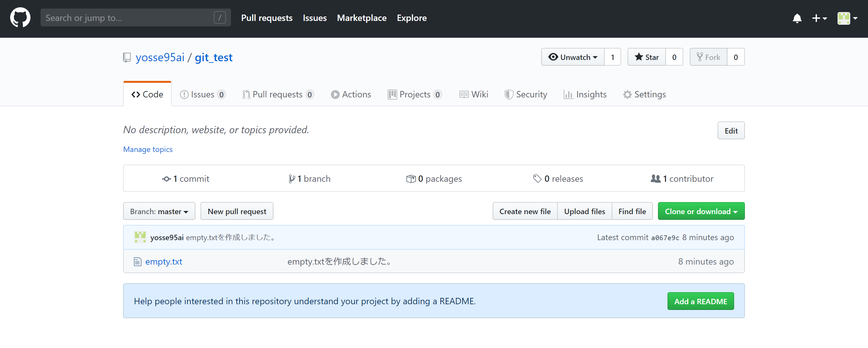Viewport: 868px width, 348px height.
Task: Click the Add a README button
Action: pos(700,301)
